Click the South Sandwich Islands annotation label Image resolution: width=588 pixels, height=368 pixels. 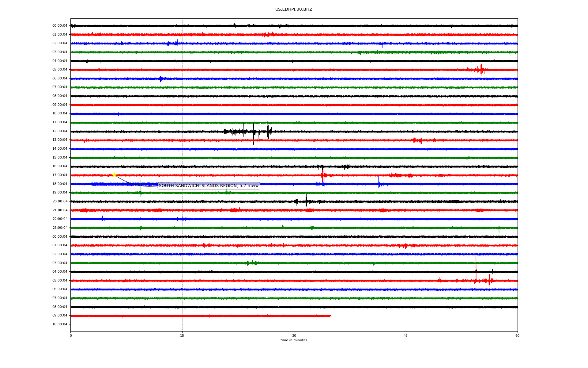tap(209, 186)
